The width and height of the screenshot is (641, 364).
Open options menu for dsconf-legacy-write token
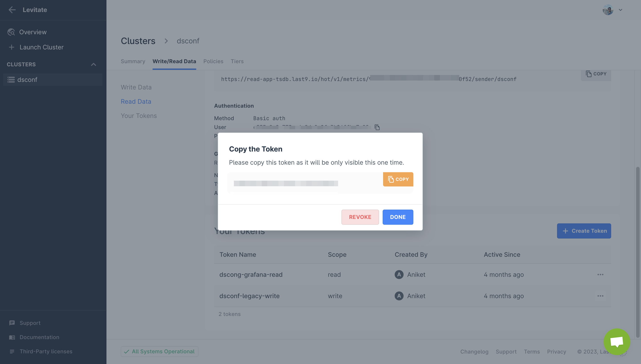[600, 296]
